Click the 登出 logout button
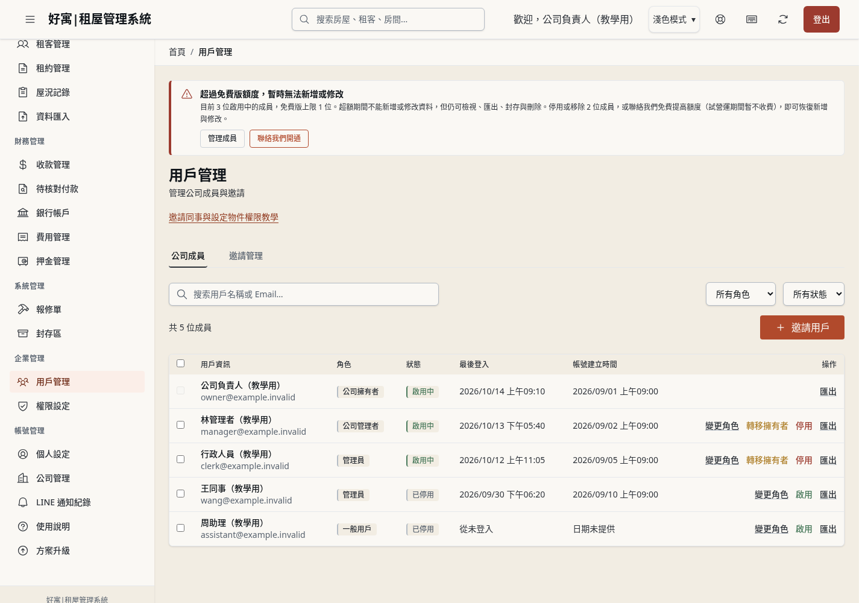This screenshot has width=868, height=603. click(822, 19)
